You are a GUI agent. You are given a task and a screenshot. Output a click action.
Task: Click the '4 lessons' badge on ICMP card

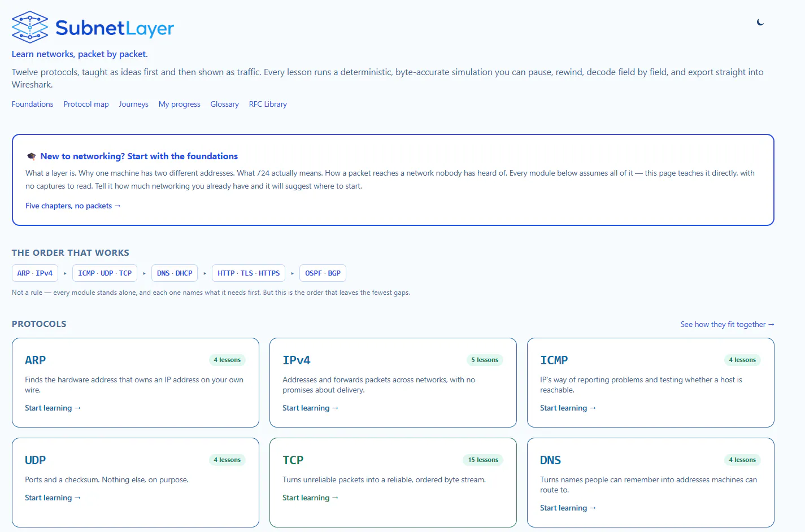tap(742, 360)
